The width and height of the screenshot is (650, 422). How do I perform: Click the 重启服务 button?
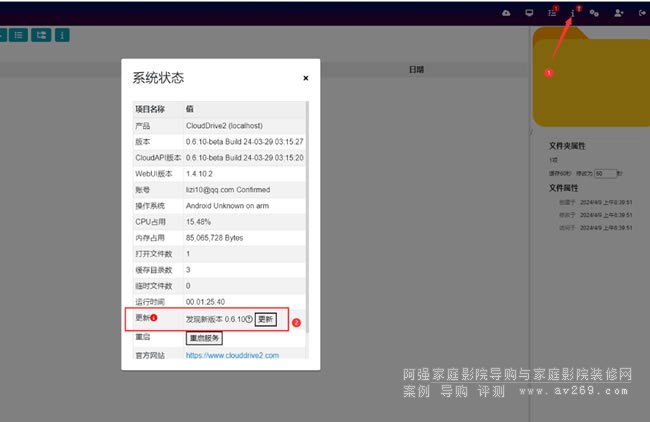[x=204, y=338]
